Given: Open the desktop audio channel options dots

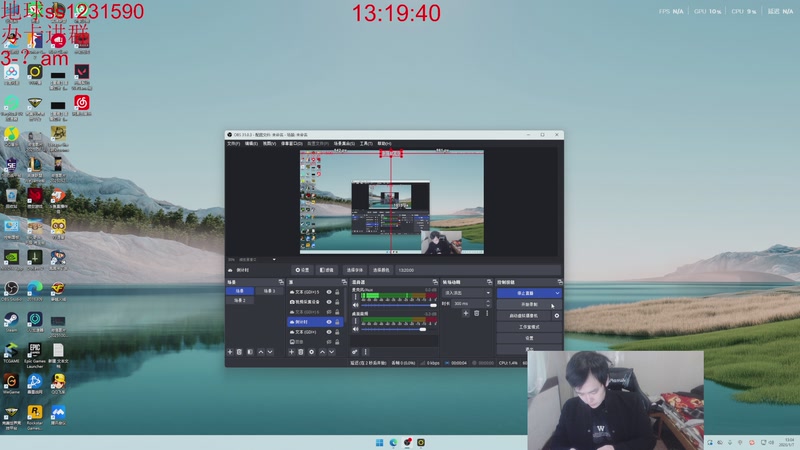Looking at the screenshot, I should tap(356, 321).
